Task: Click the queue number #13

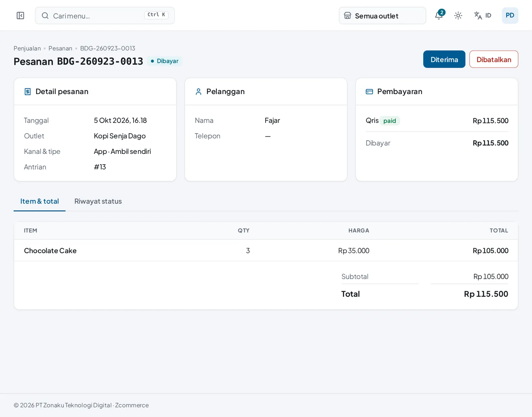Action: [100, 167]
